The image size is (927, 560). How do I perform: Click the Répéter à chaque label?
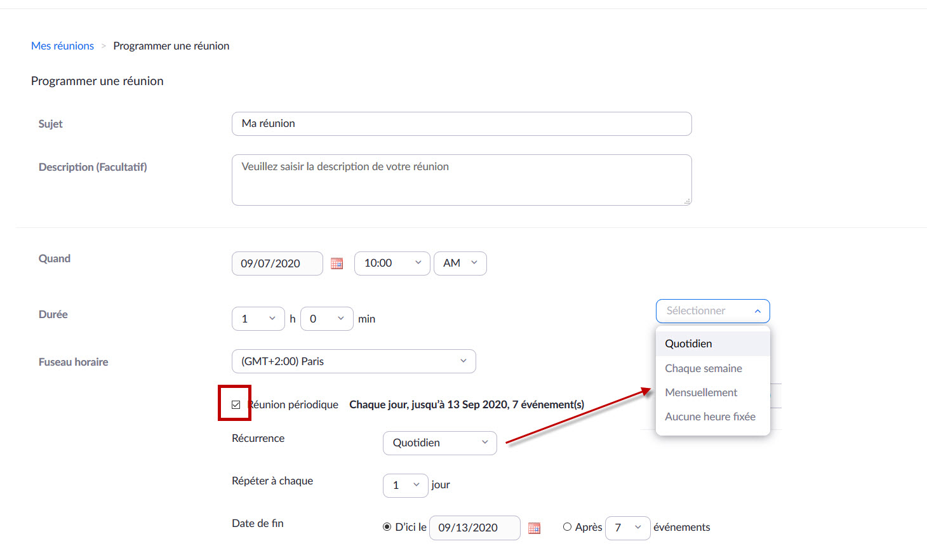coord(272,481)
